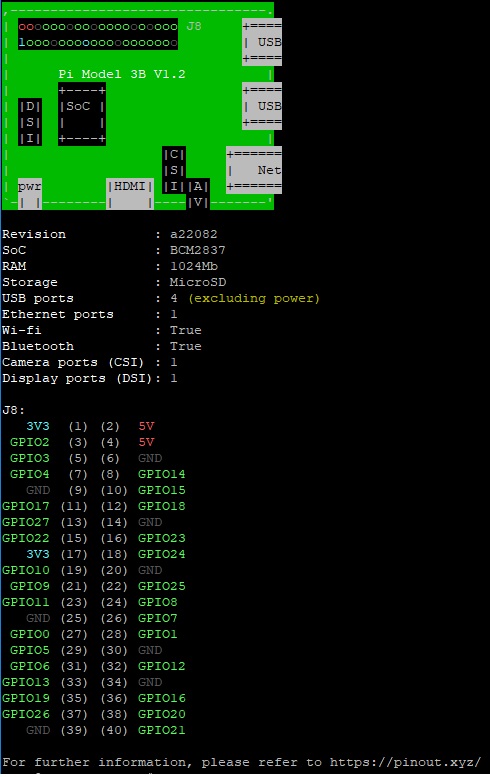Click the pin number (40)
The height and width of the screenshot is (777, 490).
[114, 730]
